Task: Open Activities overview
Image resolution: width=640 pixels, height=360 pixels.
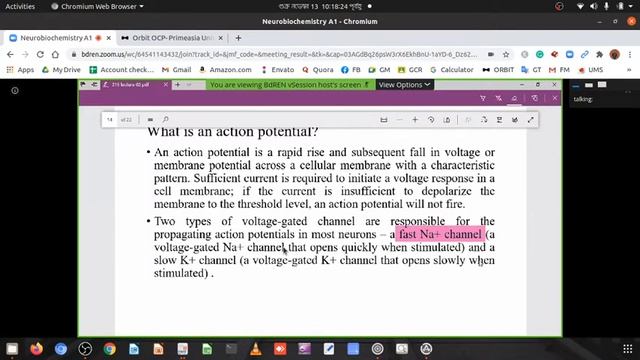Action: pos(20,7)
